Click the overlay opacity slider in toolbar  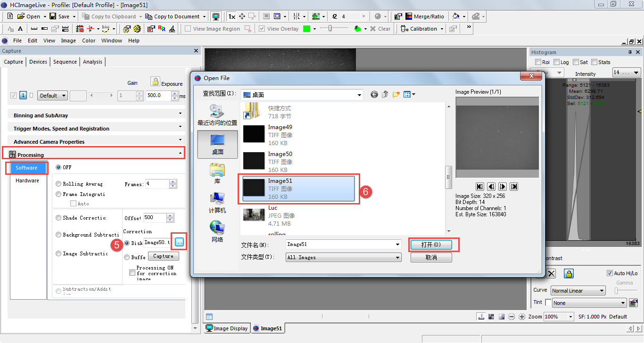tap(330, 29)
